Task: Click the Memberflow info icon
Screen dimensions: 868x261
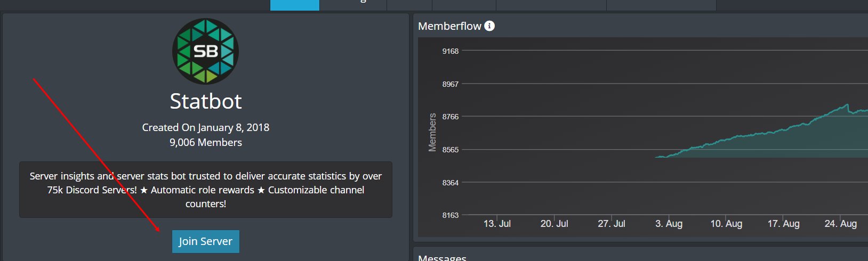Action: click(489, 26)
